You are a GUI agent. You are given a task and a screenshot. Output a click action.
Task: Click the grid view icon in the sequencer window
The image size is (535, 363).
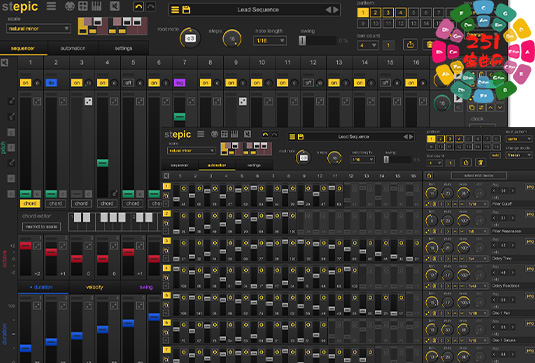tap(83, 6)
